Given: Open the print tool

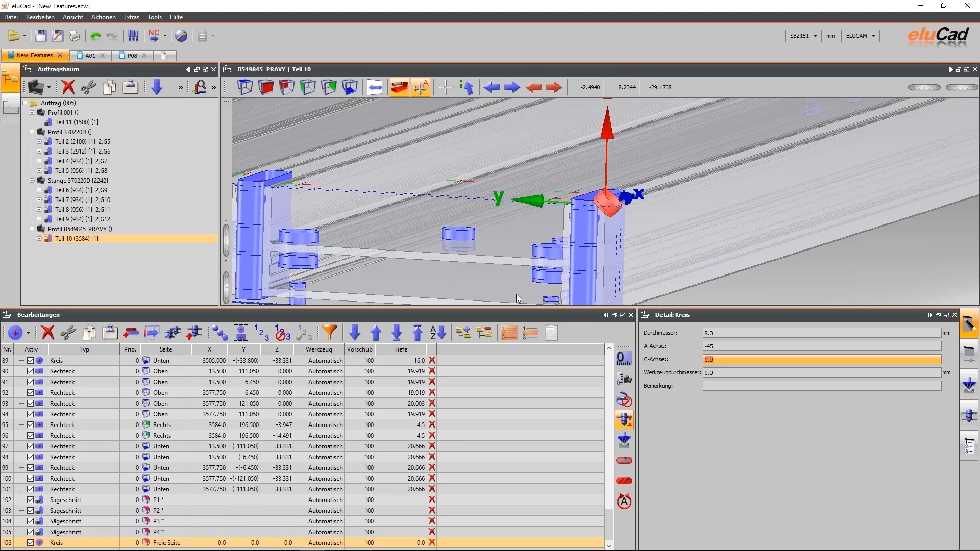Looking at the screenshot, I should pos(75,36).
